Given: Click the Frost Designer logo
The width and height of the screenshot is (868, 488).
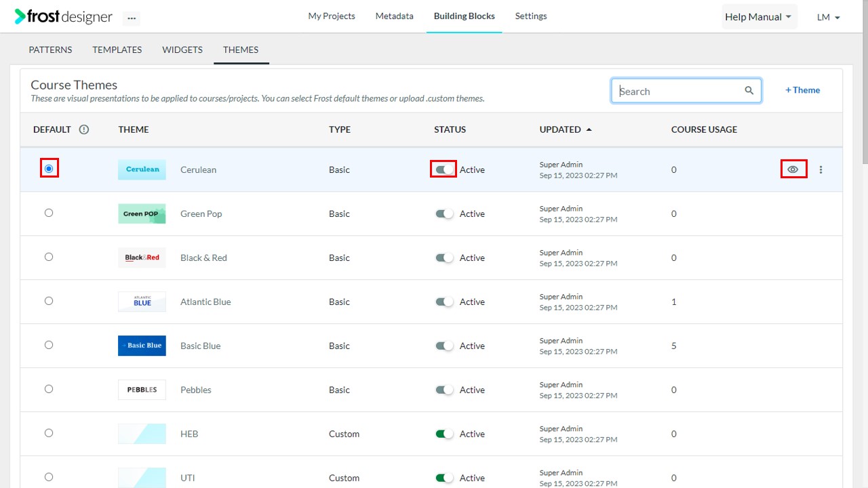Looking at the screenshot, I should tap(64, 16).
